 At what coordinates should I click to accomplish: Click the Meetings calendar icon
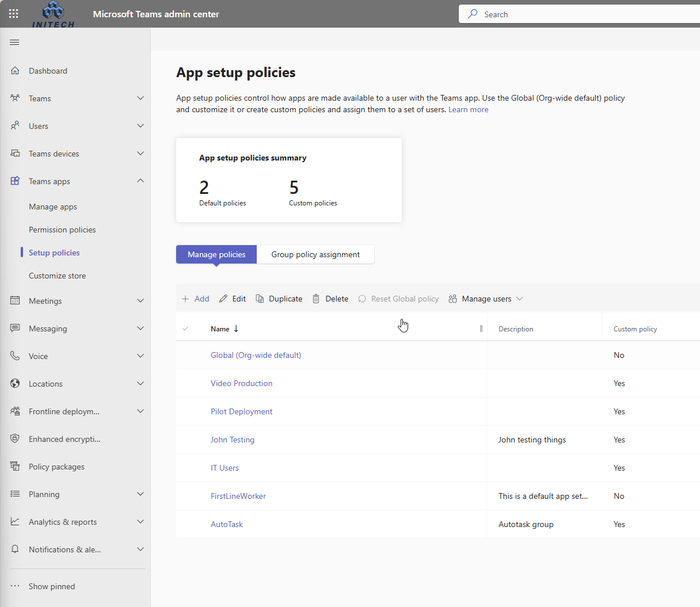(15, 301)
